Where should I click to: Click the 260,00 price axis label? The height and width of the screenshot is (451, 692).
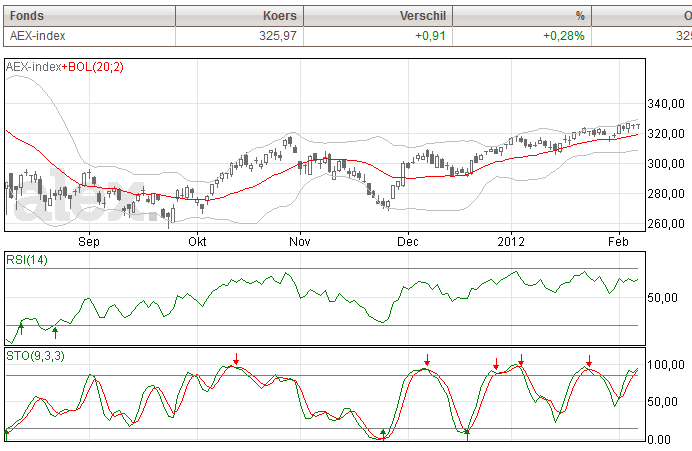(x=666, y=224)
